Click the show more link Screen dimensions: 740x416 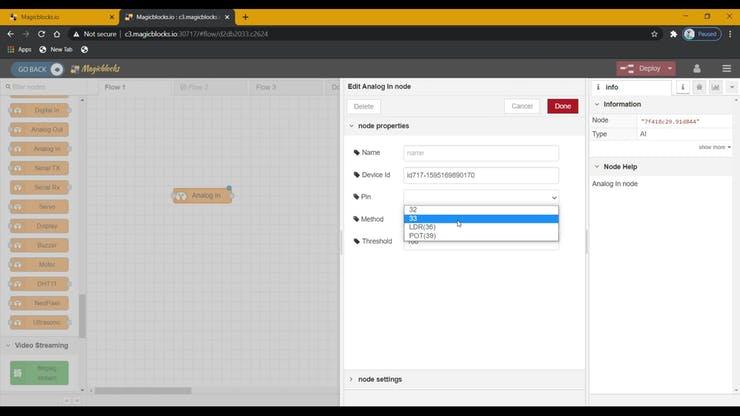pyautogui.click(x=714, y=147)
